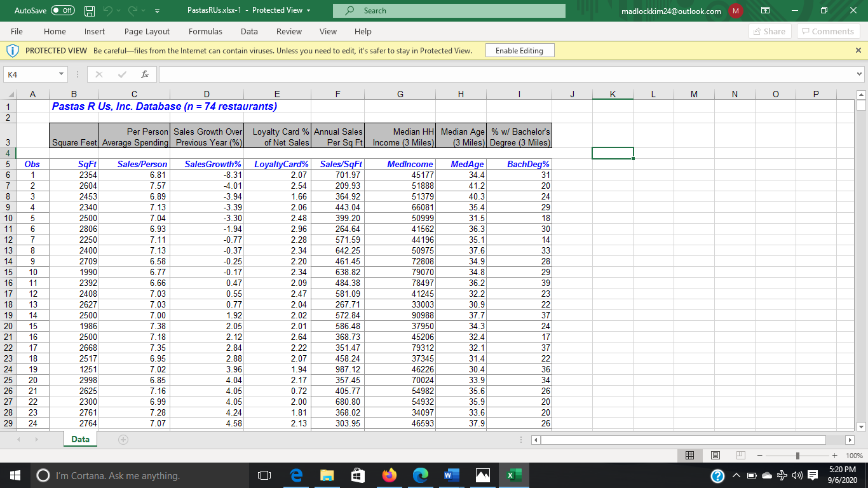Click the Comments button
The image size is (868, 488).
click(828, 31)
